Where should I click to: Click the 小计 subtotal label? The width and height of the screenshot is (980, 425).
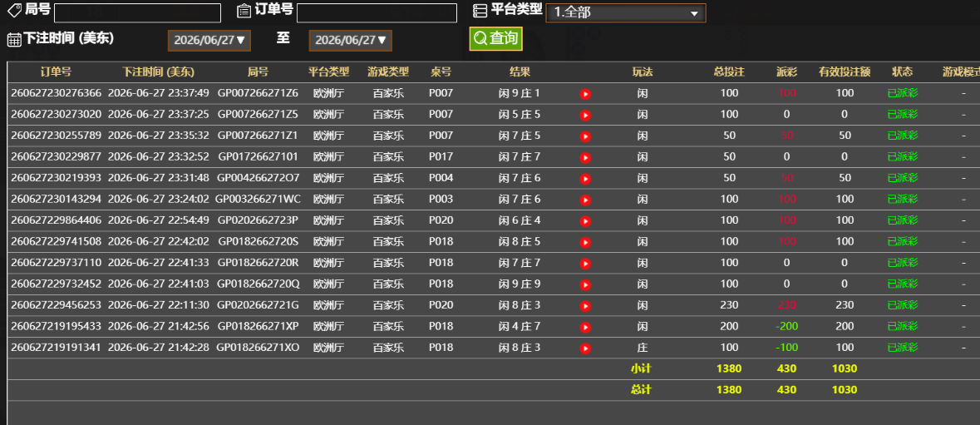tap(641, 368)
